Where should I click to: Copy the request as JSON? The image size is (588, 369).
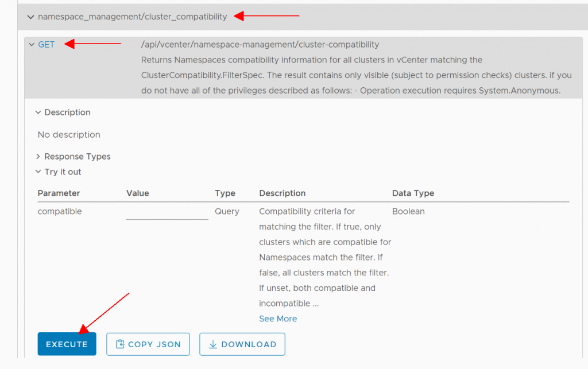coord(148,344)
